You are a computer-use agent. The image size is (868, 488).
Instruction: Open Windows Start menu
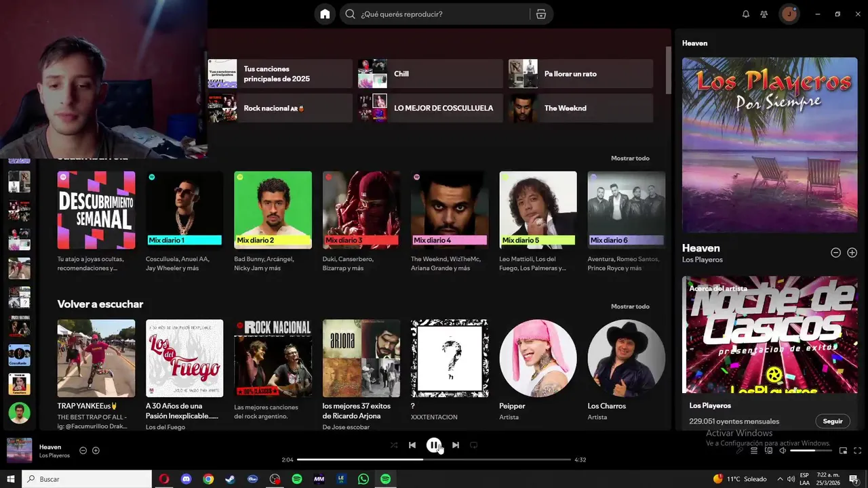click(10, 479)
